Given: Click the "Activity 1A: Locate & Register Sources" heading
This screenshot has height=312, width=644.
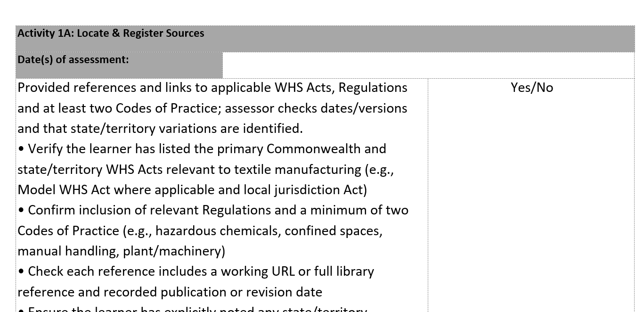Looking at the screenshot, I should (x=111, y=33).
